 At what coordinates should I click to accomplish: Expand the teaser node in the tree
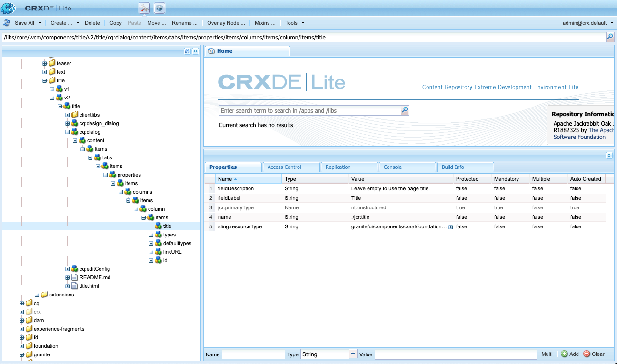click(x=45, y=63)
